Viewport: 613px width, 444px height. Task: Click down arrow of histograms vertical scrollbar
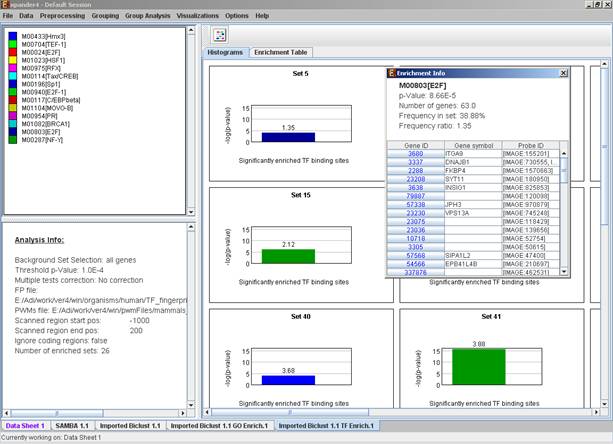point(604,404)
